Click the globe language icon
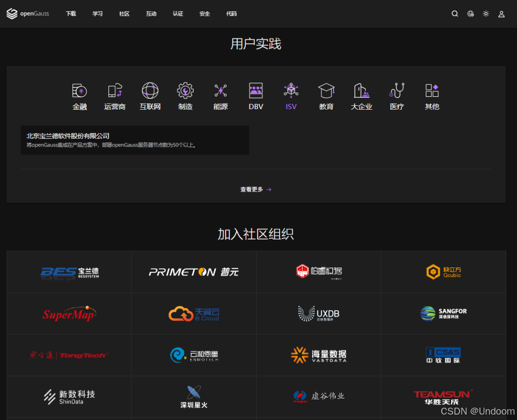The width and height of the screenshot is (517, 420). point(470,14)
